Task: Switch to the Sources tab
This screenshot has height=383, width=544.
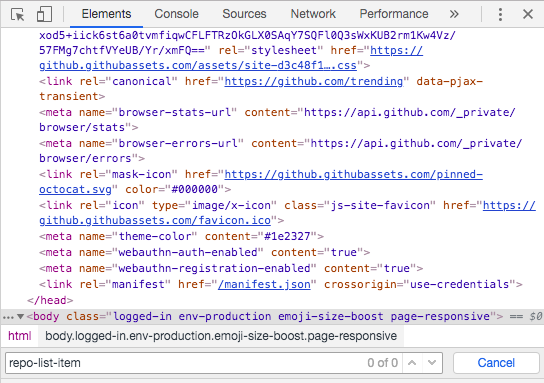Action: point(244,14)
